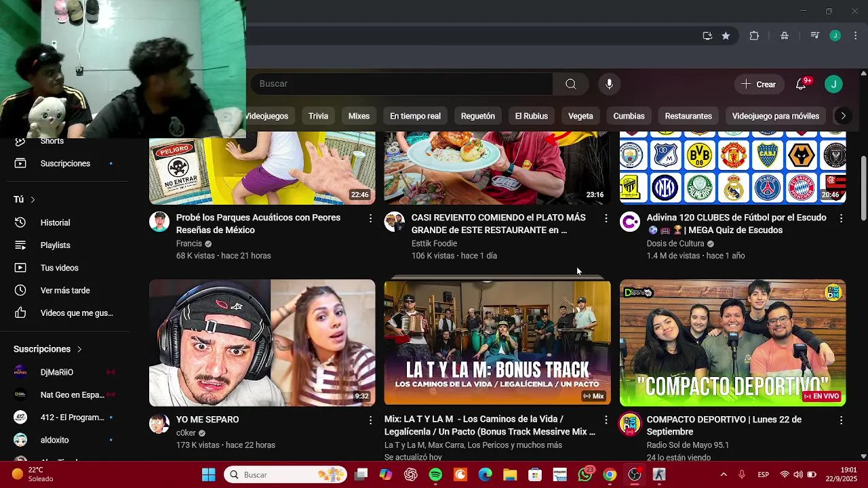Open the Windows Start menu
The width and height of the screenshot is (868, 488).
208,474
